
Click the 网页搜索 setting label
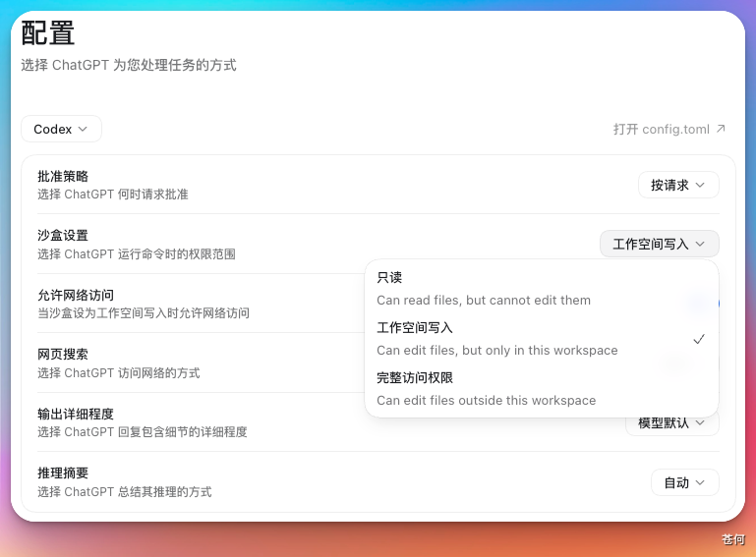pos(63,355)
